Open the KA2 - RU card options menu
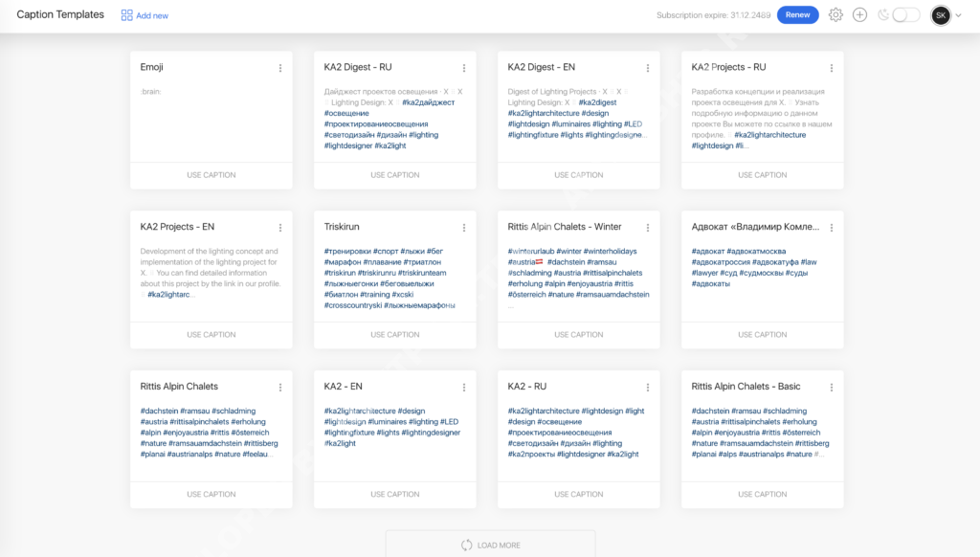Screen dimensions: 980x557 point(648,388)
